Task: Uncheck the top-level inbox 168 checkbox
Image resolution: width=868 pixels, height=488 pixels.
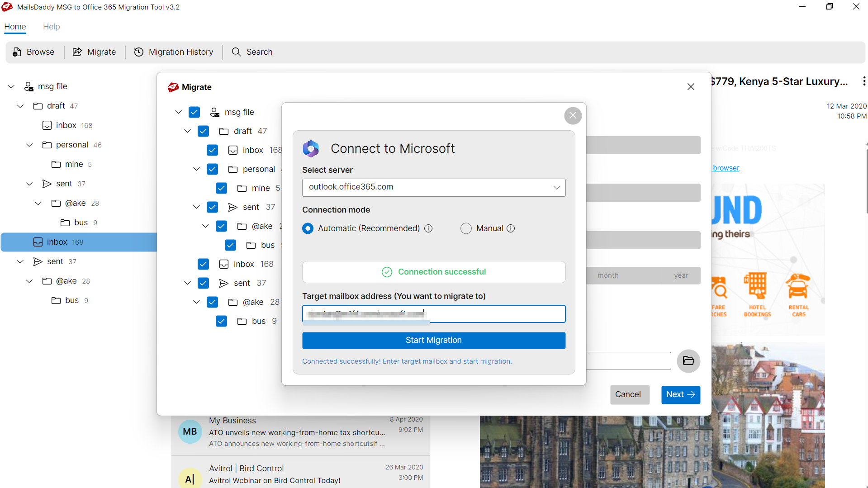Action: point(204,264)
